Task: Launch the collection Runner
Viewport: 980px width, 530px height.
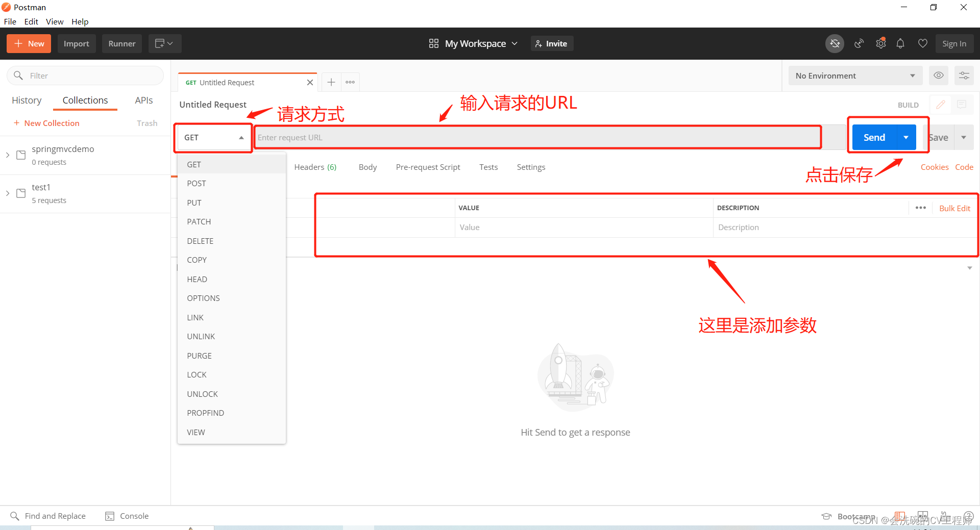Action: (x=122, y=44)
